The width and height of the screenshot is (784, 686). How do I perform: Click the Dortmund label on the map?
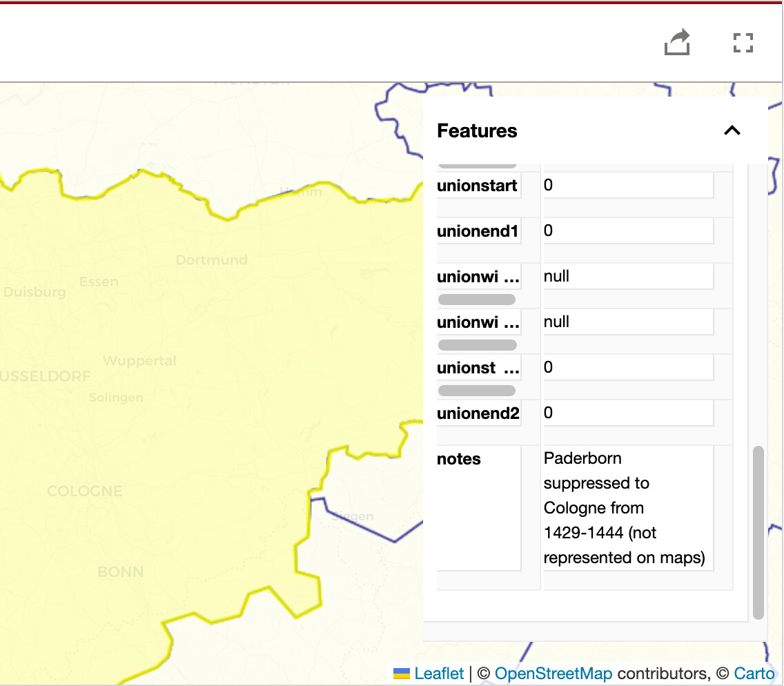211,260
